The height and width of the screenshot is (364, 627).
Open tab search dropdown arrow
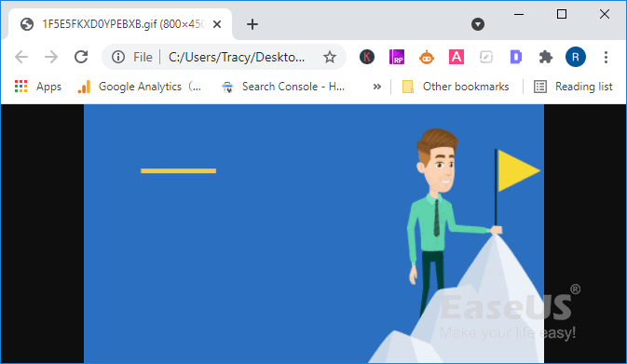pyautogui.click(x=477, y=24)
